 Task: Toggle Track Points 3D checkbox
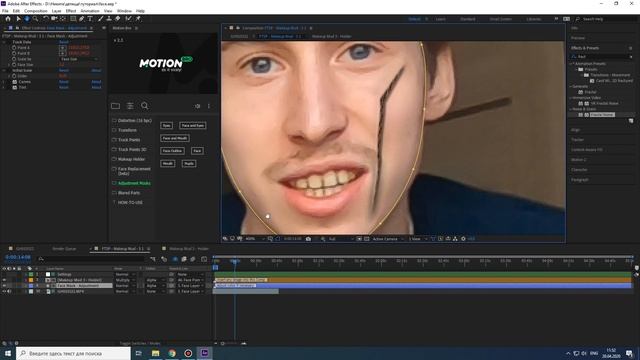(x=114, y=149)
